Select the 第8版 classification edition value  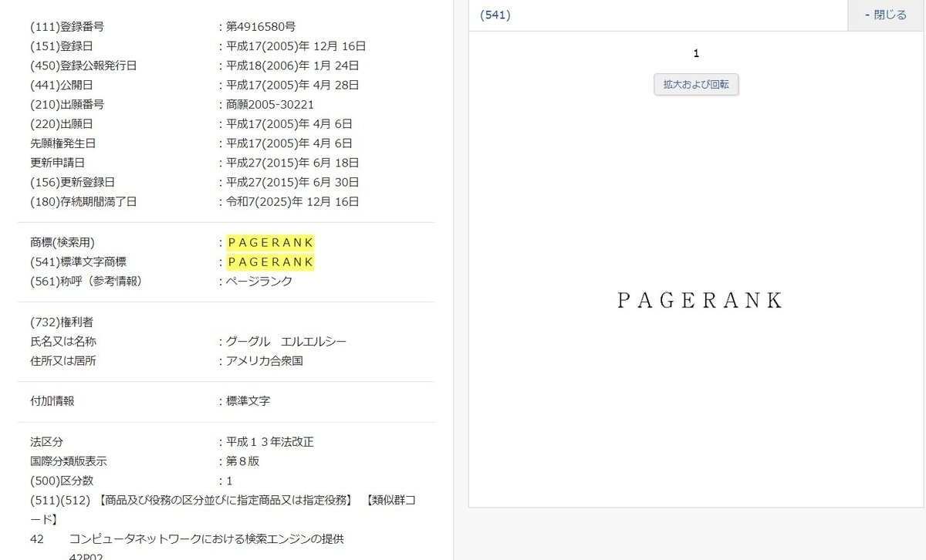pos(242,461)
